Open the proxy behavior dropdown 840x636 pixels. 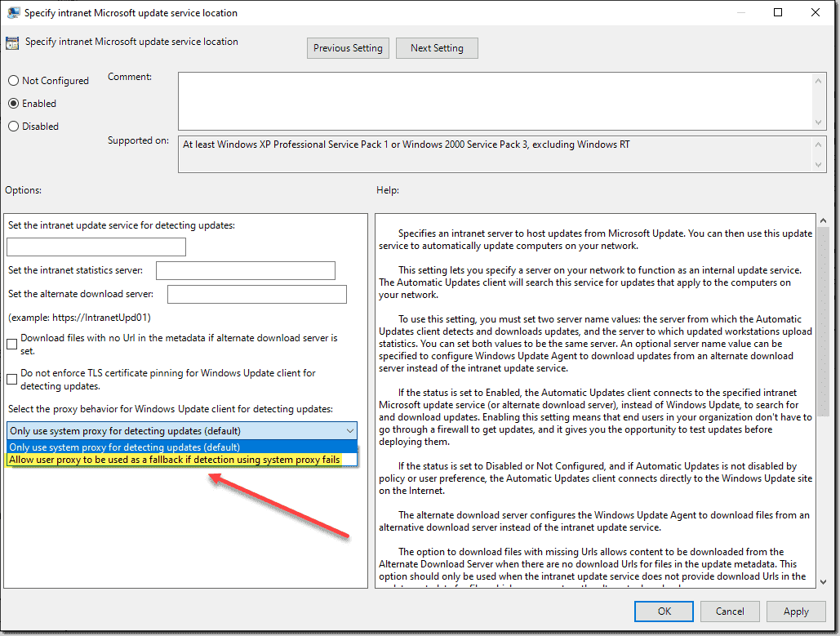point(350,430)
